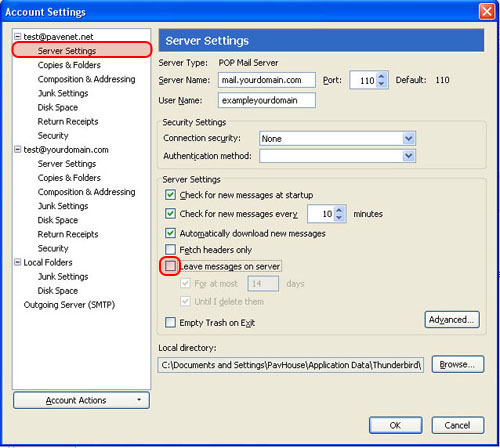Close the Account Settings dialog window

[x=487, y=12]
